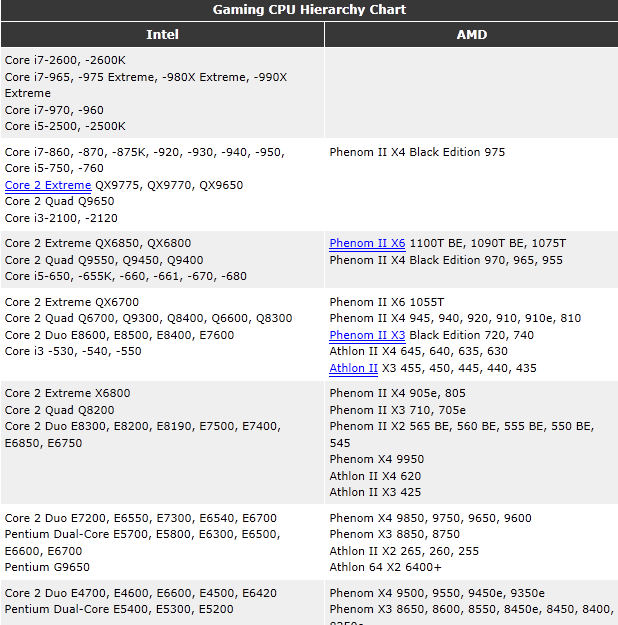
Task: Follow the Phenom II X3 link
Action: tap(367, 335)
